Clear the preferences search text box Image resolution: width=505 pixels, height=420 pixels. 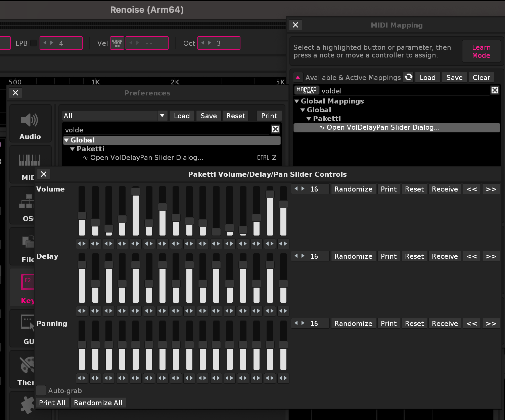[x=275, y=129]
